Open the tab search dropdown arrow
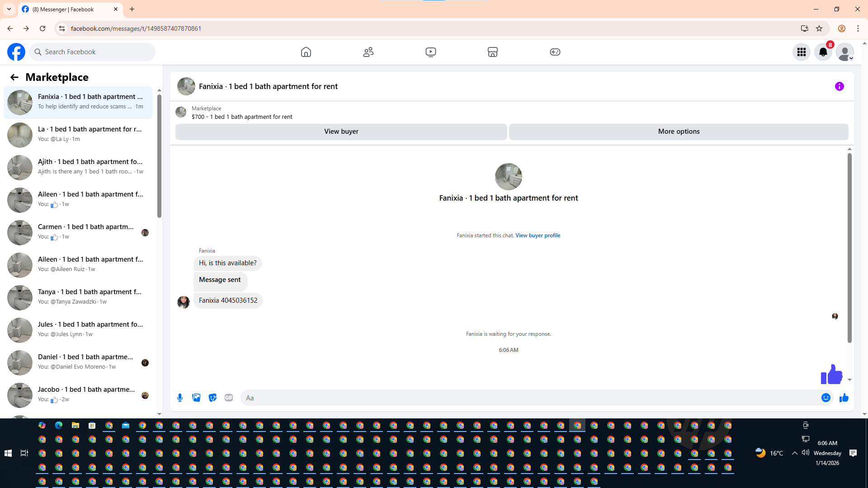The height and width of the screenshot is (488, 868). point(9,9)
